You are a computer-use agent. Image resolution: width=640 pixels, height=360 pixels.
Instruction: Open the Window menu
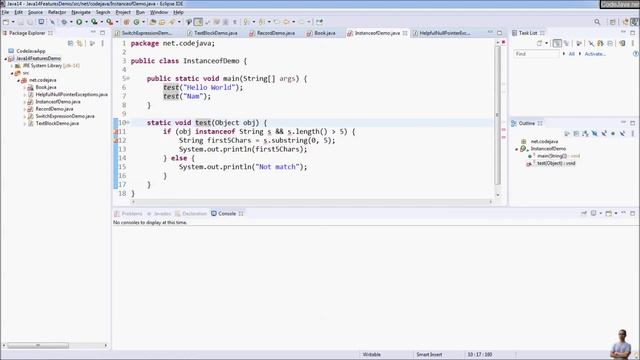(x=159, y=12)
